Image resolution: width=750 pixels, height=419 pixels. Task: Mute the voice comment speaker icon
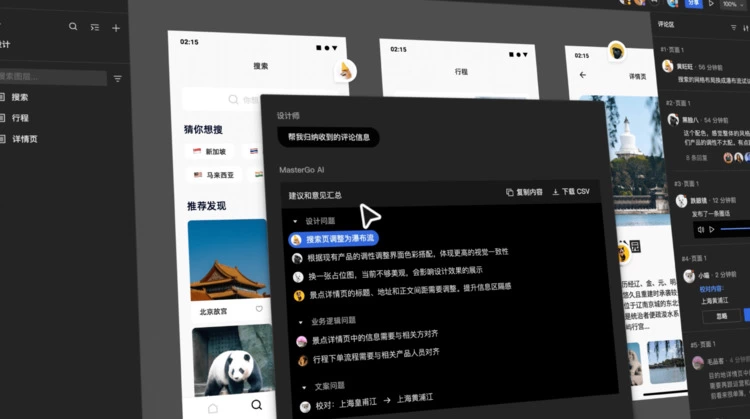click(x=699, y=229)
